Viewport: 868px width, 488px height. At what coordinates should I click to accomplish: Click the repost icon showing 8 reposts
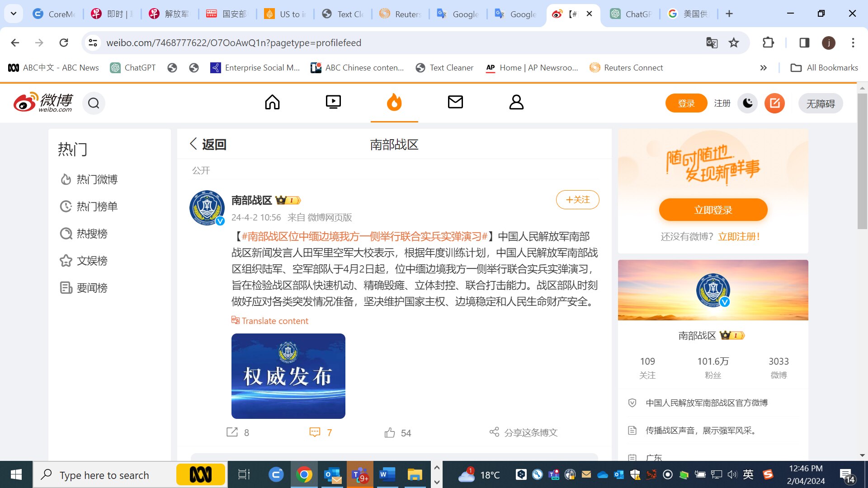point(232,432)
